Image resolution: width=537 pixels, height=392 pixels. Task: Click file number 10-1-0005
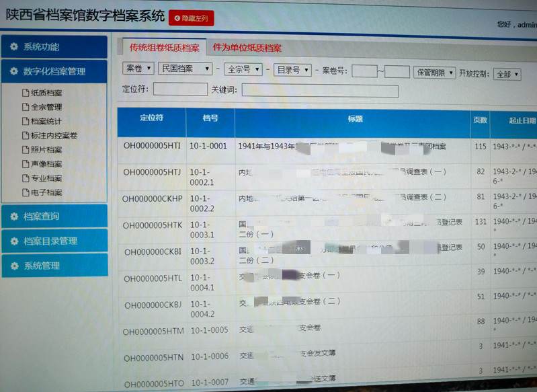pyautogui.click(x=209, y=330)
